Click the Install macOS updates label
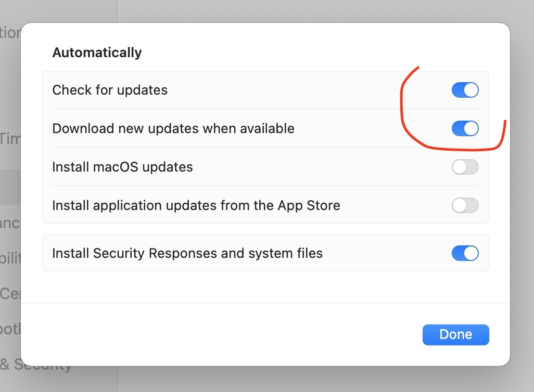 [x=122, y=167]
